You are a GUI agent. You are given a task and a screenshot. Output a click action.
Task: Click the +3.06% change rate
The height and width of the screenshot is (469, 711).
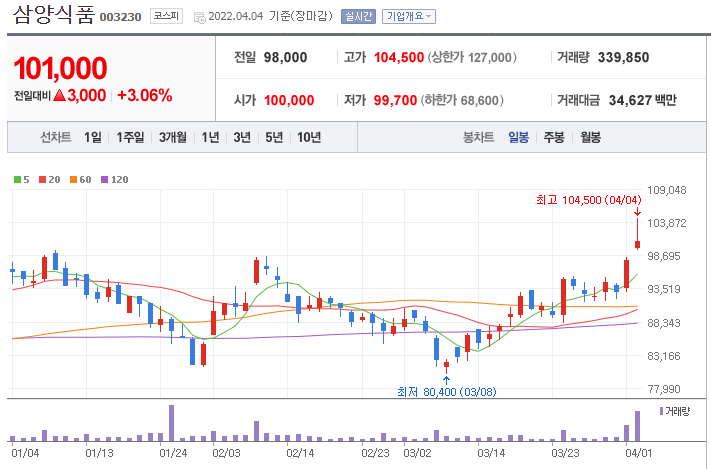pyautogui.click(x=145, y=95)
